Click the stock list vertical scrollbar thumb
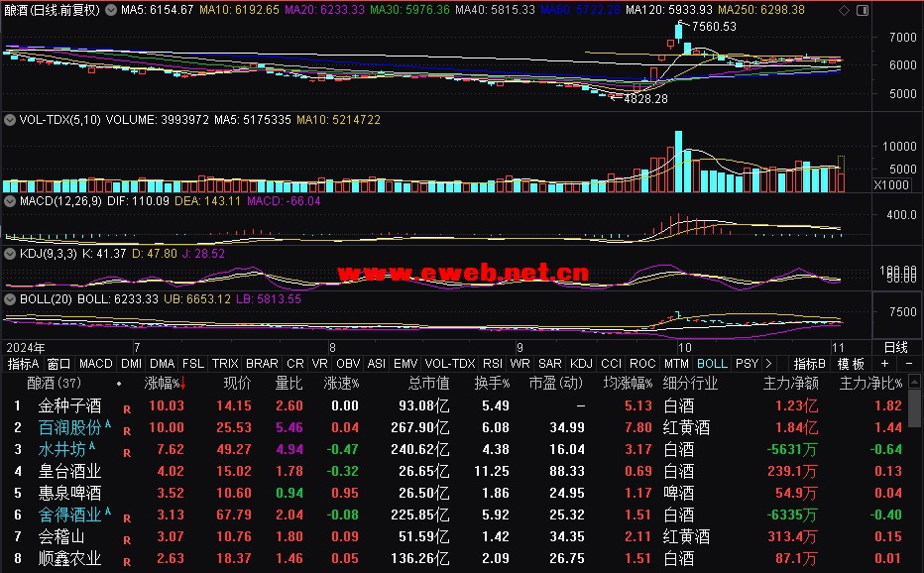Viewport: 924px width, 573px height. point(914,407)
